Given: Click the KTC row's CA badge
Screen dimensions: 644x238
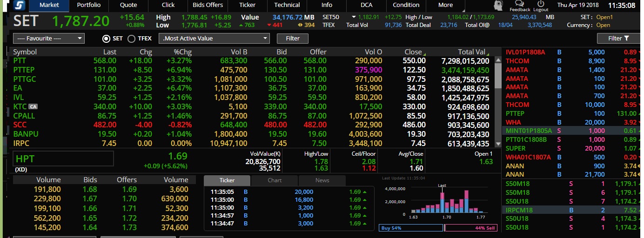Looking at the screenshot, I should (x=33, y=106).
